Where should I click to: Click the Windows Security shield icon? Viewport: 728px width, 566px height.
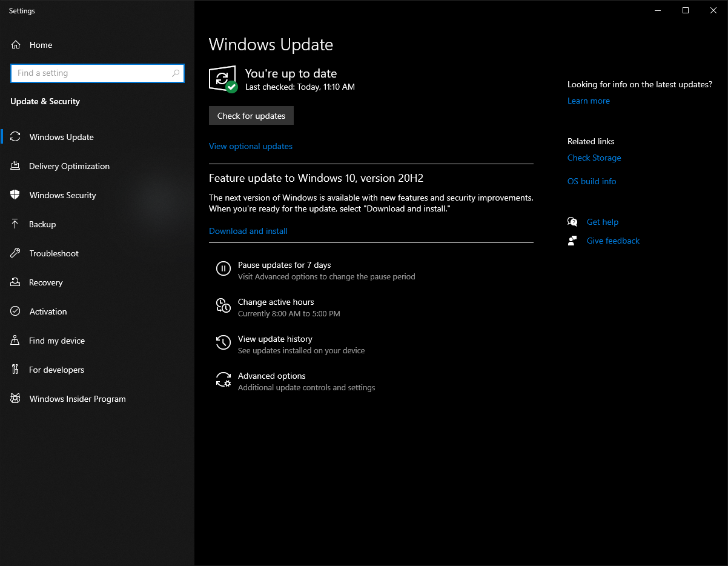point(16,195)
